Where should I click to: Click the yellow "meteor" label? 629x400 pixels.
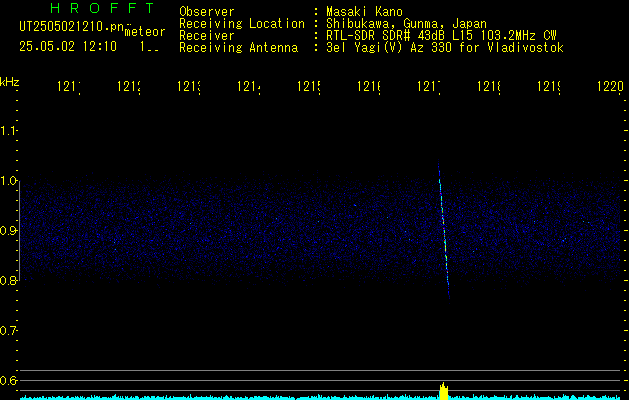pyautogui.click(x=145, y=32)
